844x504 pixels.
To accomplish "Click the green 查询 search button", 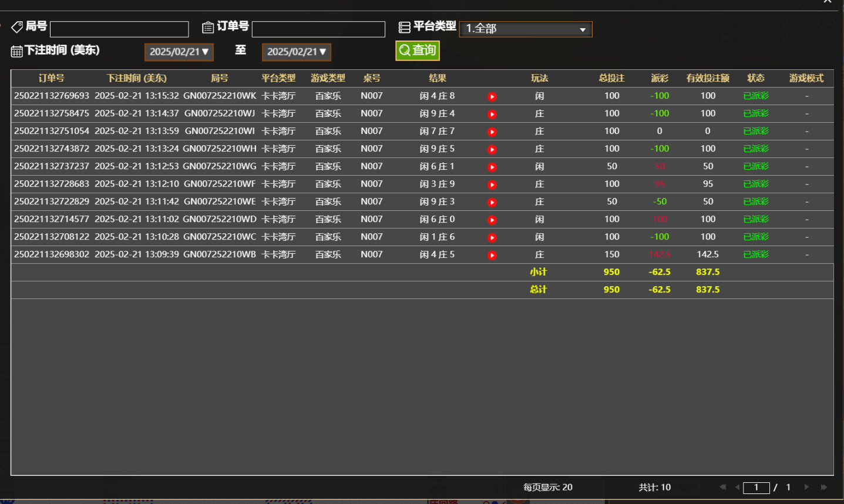I will point(418,51).
